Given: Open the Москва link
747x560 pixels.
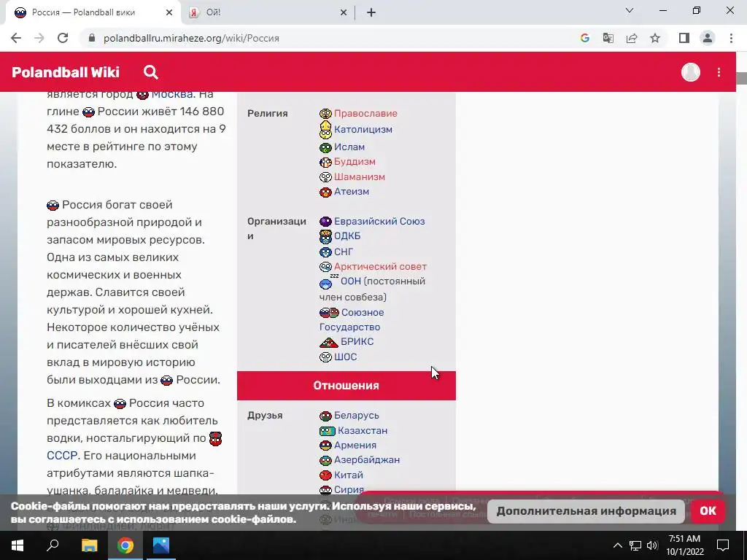Looking at the screenshot, I should tap(172, 94).
